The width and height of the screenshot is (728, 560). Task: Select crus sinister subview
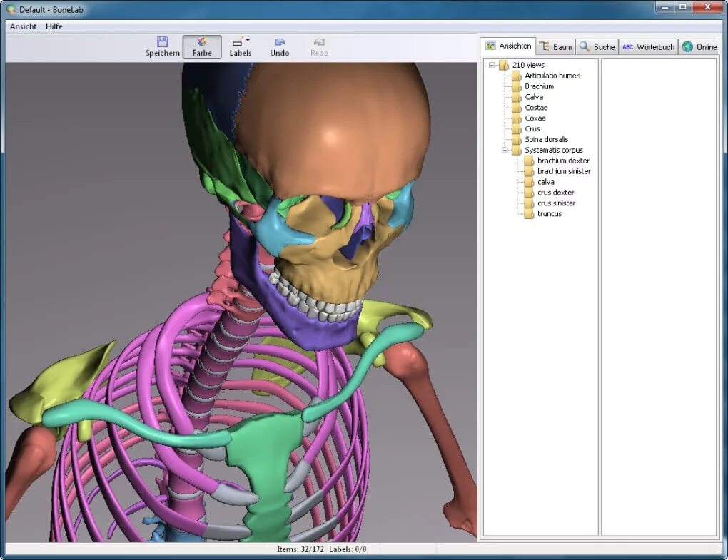pos(556,203)
